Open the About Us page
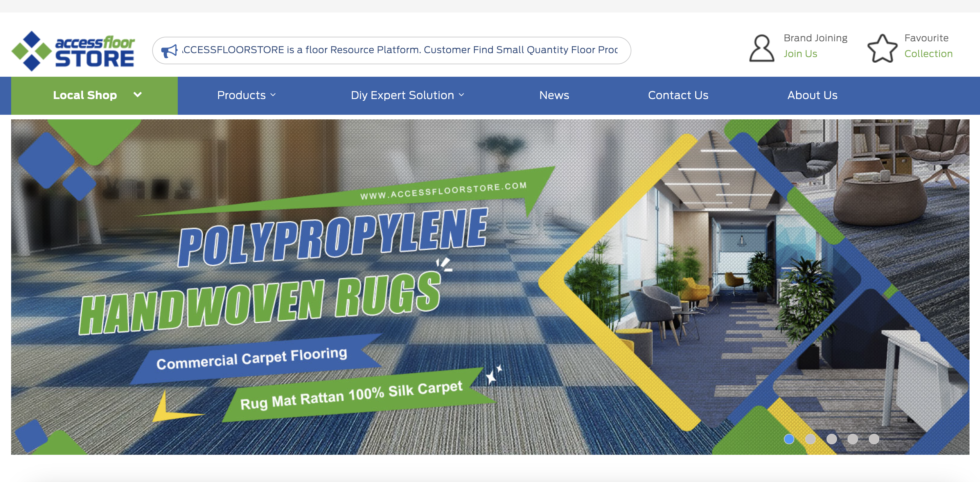Viewport: 980px width, 482px height. pyautogui.click(x=812, y=95)
